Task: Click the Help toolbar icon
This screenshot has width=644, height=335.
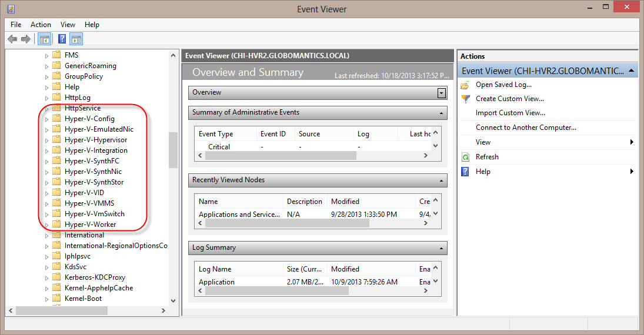Action: pos(62,39)
